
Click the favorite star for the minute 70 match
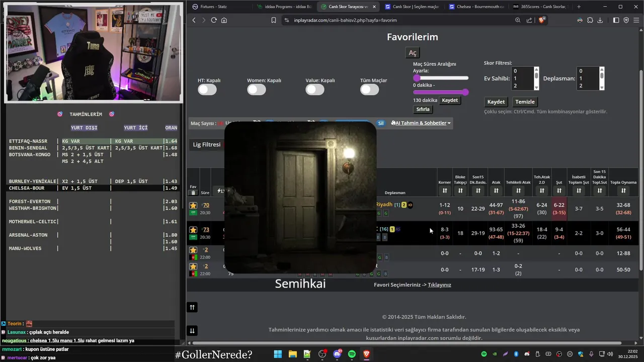[193, 205]
